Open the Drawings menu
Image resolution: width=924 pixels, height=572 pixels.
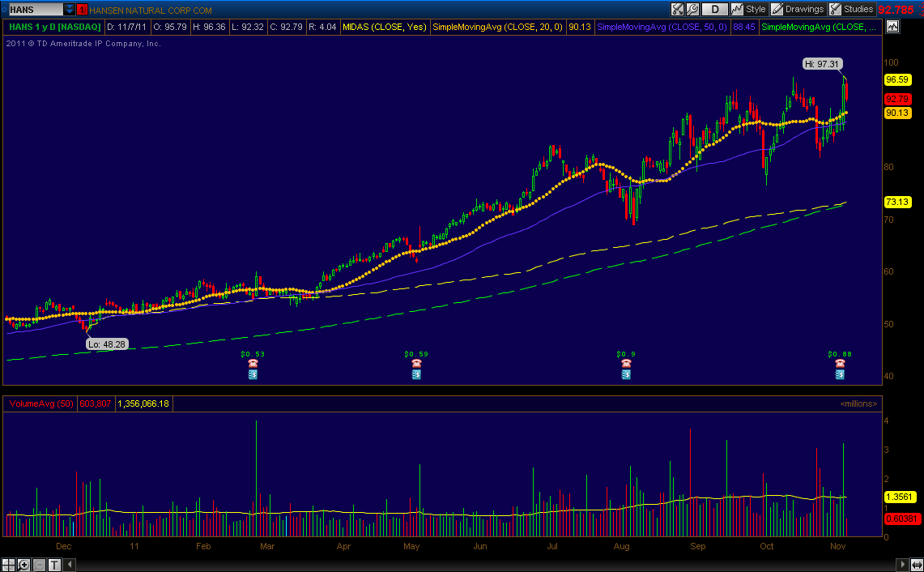(x=798, y=10)
